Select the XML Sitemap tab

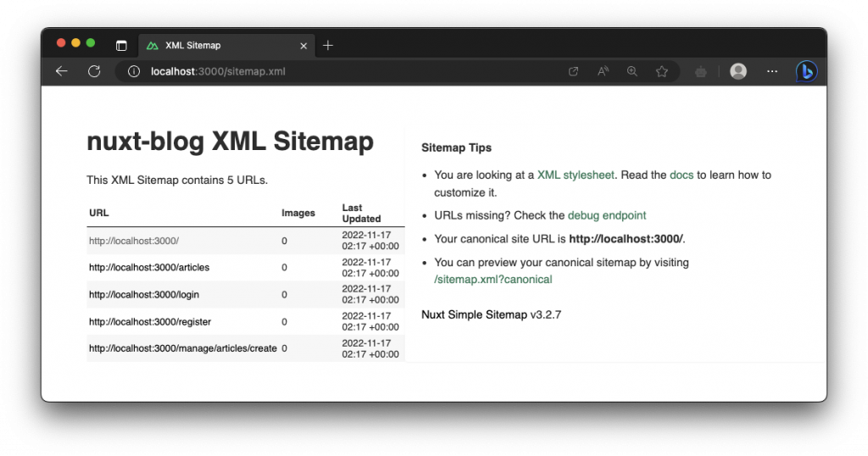pyautogui.click(x=226, y=46)
